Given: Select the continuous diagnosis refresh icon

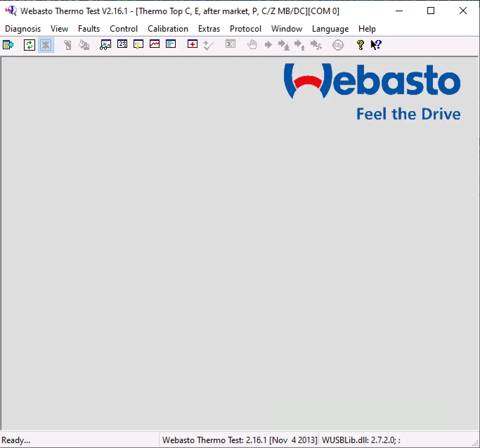Looking at the screenshot, I should pyautogui.click(x=29, y=45).
